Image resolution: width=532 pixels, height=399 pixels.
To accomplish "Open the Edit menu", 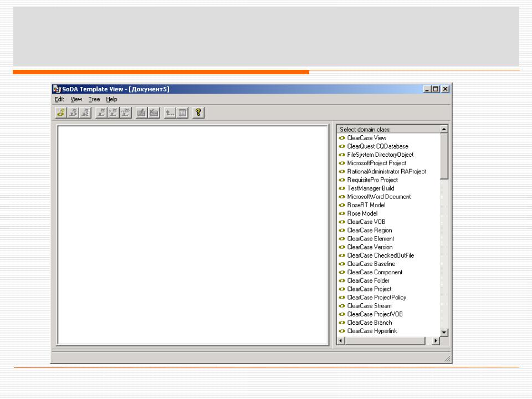I will [x=59, y=99].
